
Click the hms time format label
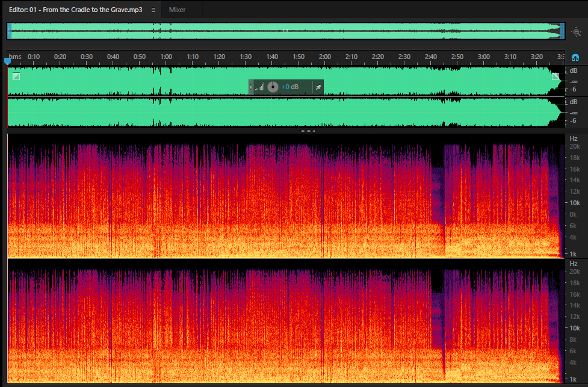coord(15,57)
